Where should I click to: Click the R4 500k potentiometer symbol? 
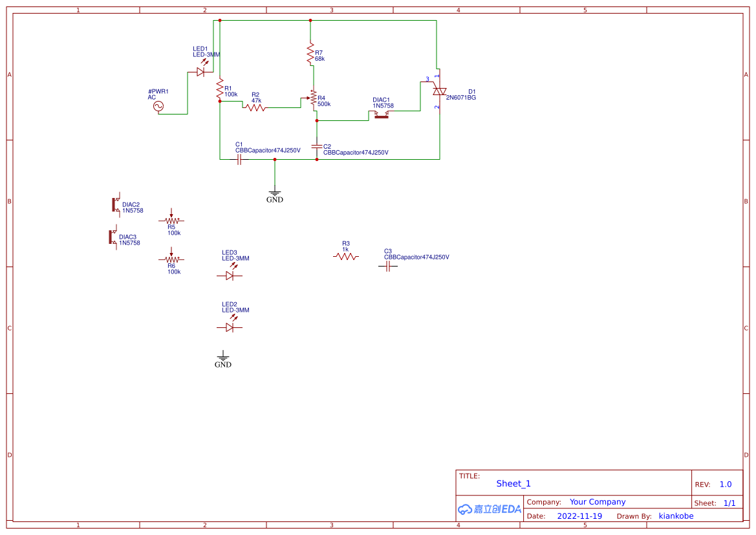pyautogui.click(x=313, y=98)
